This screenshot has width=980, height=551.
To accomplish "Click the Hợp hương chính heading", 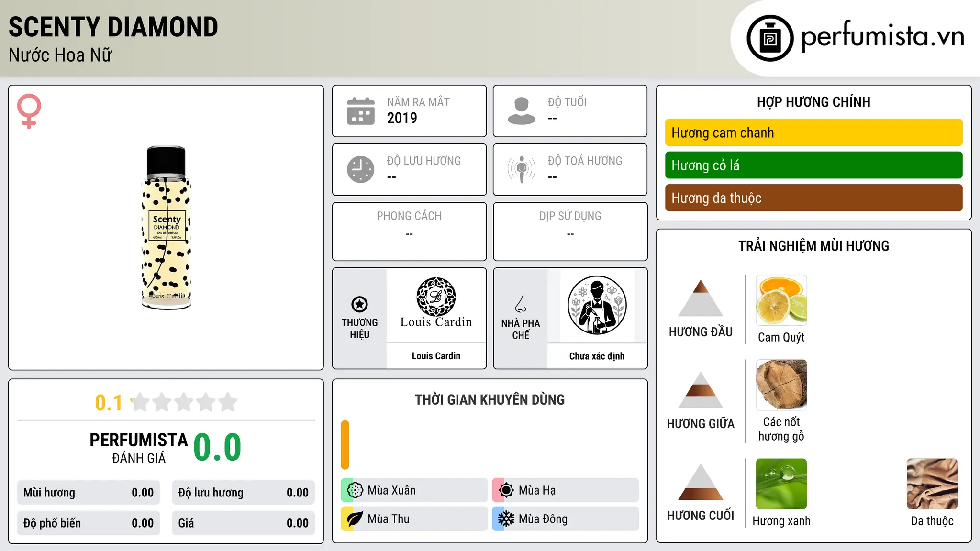I will point(813,102).
